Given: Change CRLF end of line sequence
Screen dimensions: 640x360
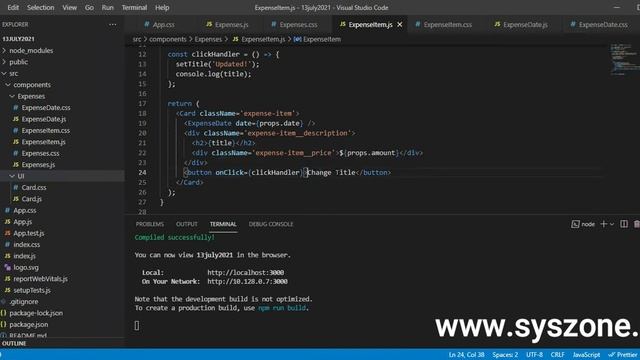Looking at the screenshot, I should pyautogui.click(x=558, y=355).
